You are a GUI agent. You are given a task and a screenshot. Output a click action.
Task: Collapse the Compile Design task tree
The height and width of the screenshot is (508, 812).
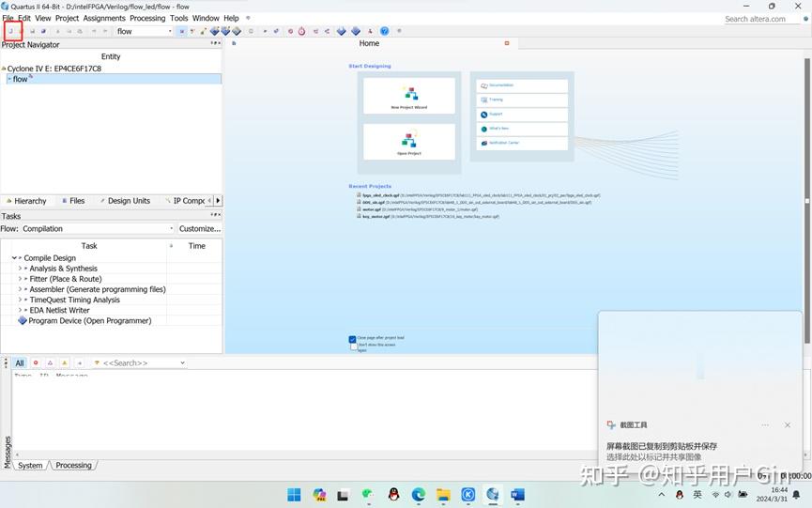[14, 258]
